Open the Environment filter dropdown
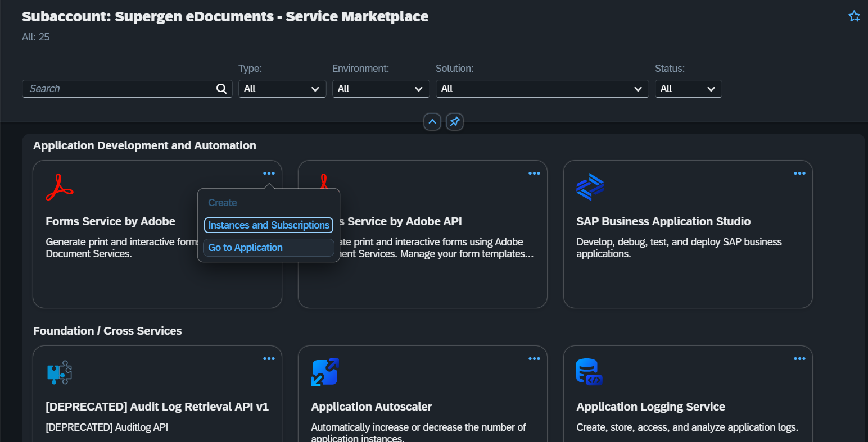 (x=381, y=89)
